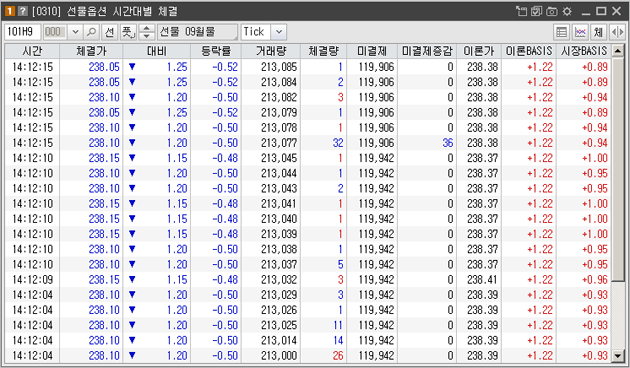Click the 시간 column header
This screenshot has height=368, width=630.
32,51
